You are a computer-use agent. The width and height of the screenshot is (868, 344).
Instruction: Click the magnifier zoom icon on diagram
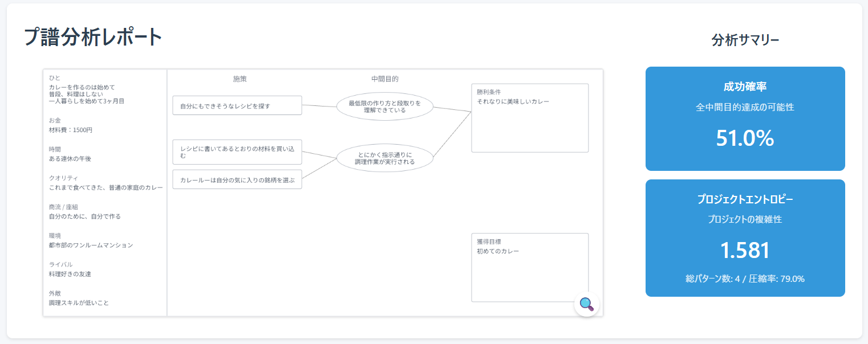(586, 304)
